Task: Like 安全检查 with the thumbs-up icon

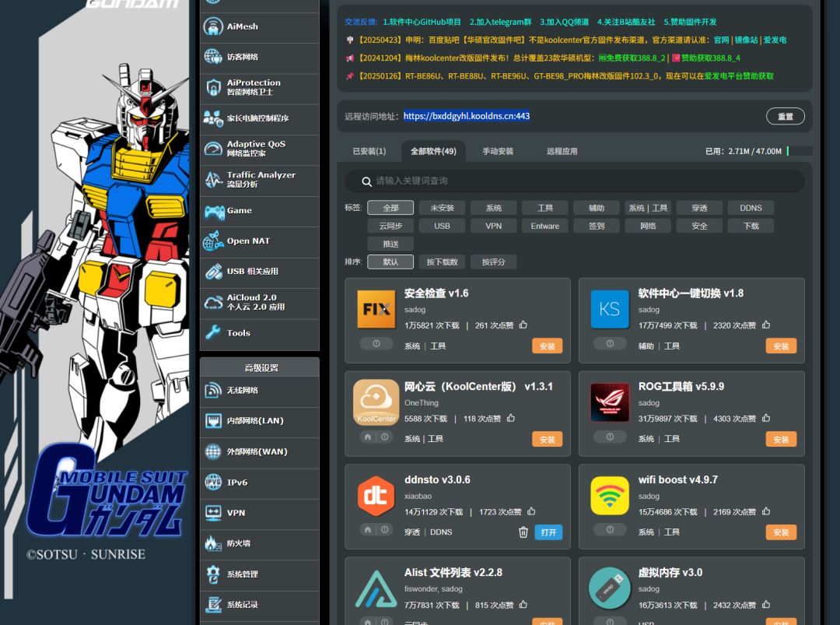Action: [x=523, y=325]
